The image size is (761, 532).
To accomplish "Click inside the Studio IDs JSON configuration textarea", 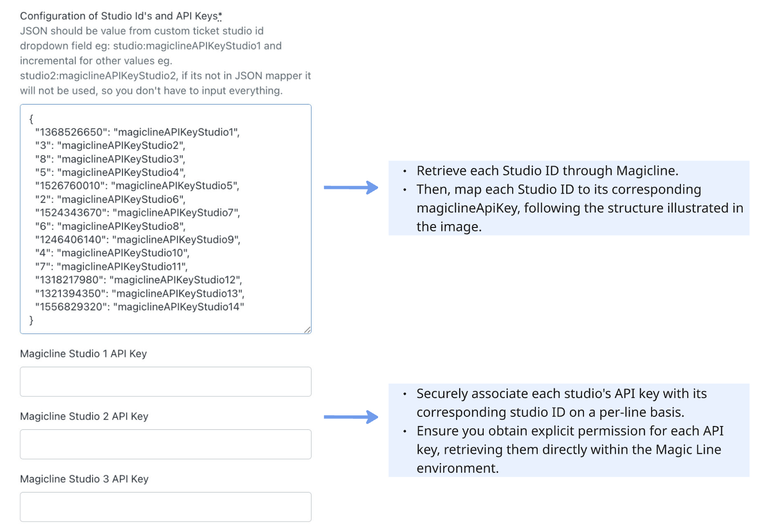I will [x=165, y=219].
